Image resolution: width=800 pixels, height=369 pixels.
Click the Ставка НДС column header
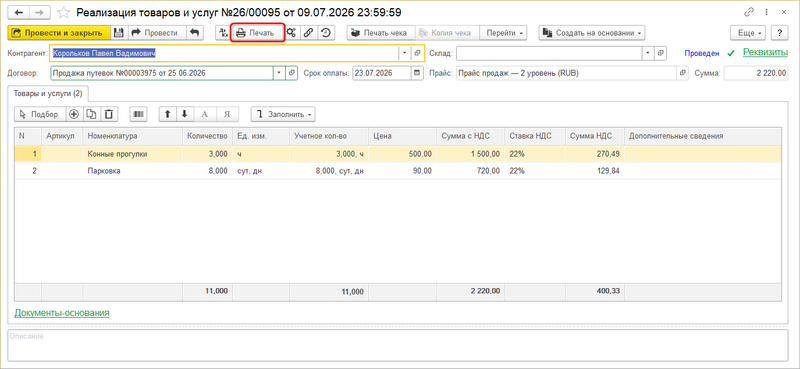[534, 136]
